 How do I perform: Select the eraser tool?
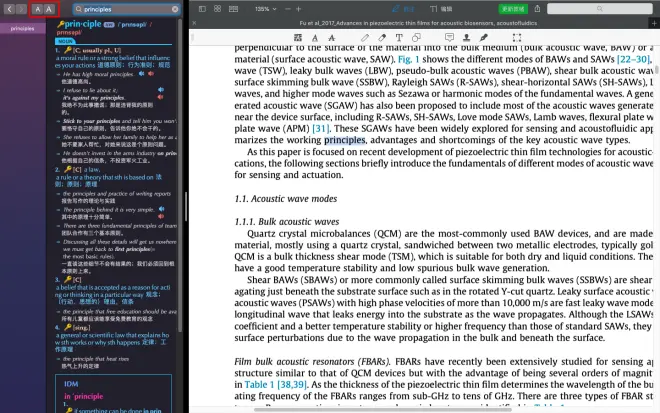pos(382,38)
